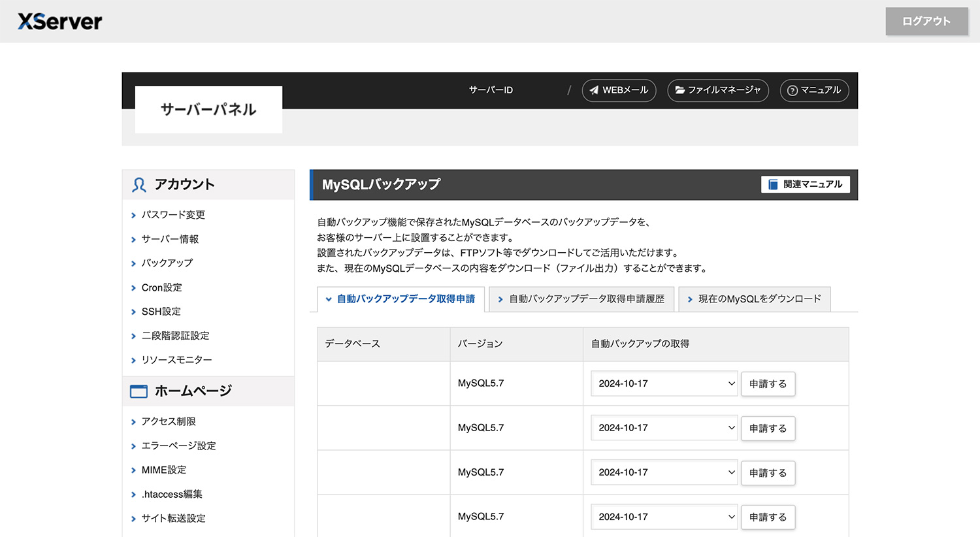Click the arrow icon on 自動バックアップデータ取得申請履歴 tab
980x537 pixels.
pyautogui.click(x=500, y=299)
